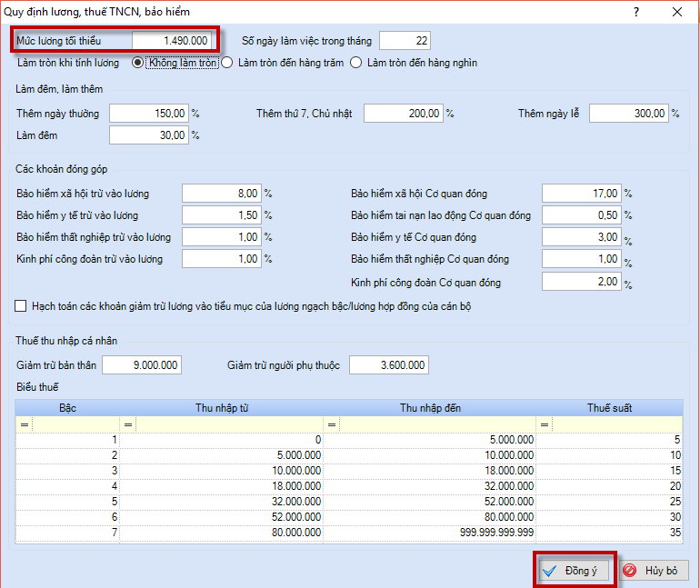Select bracket number 7 cell
Image resolution: width=700 pixels, height=588 pixels.
point(67,533)
